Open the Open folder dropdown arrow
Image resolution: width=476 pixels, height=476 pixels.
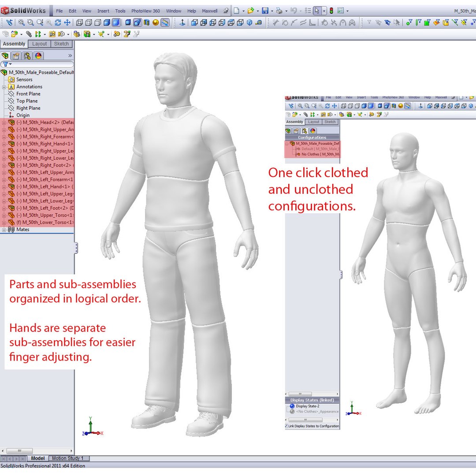(x=257, y=11)
